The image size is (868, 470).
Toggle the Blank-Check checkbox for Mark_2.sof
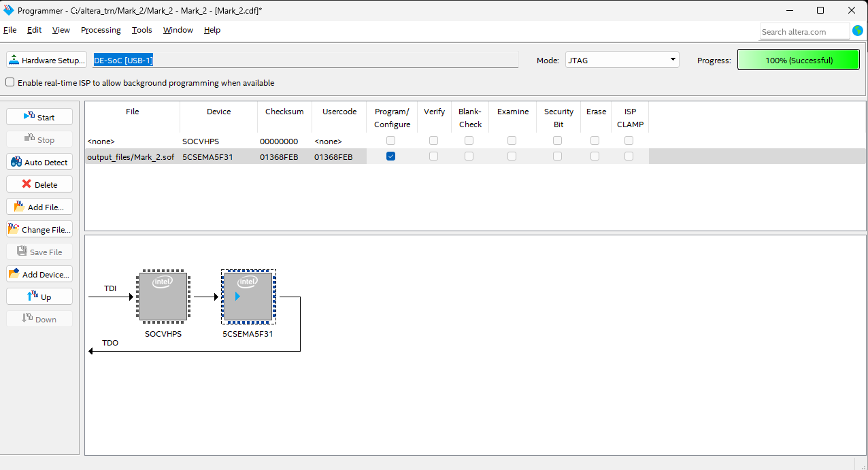pyautogui.click(x=469, y=156)
